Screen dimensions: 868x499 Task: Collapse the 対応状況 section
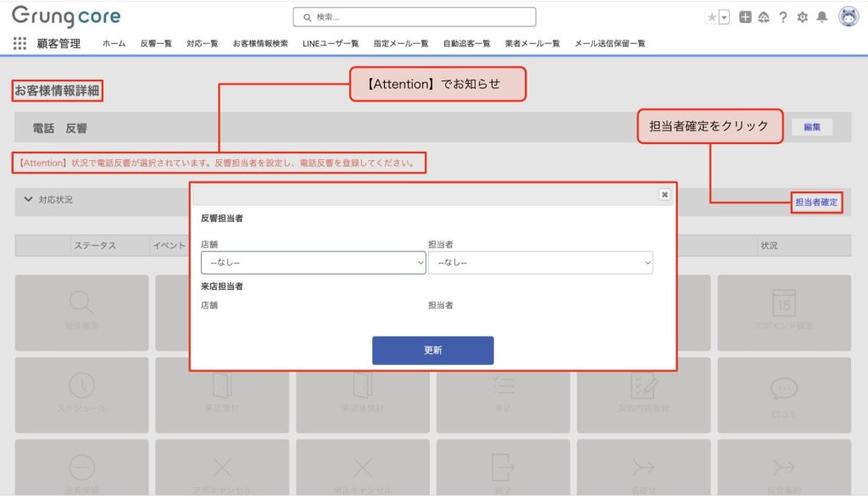click(x=29, y=200)
